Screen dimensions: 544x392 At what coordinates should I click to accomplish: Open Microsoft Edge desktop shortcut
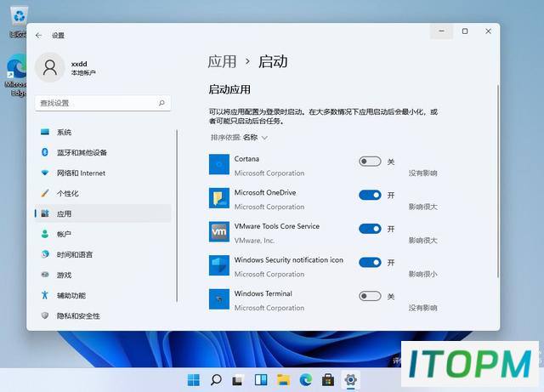(16, 76)
